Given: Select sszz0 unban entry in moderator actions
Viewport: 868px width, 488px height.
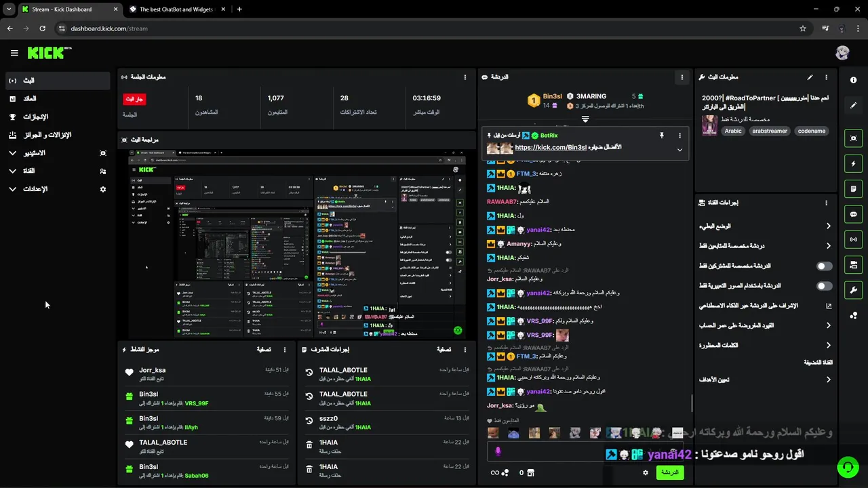Looking at the screenshot, I should pyautogui.click(x=385, y=423).
